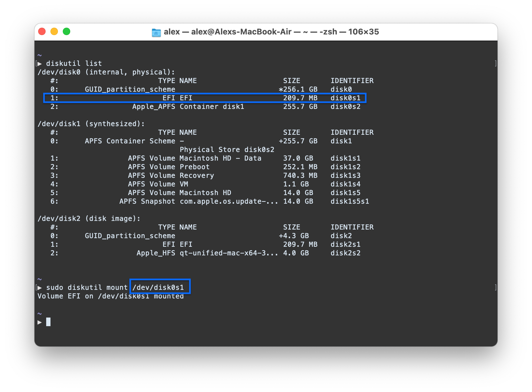
Task: Click '/dev/disk2 (disk image):' header line
Action: [89, 218]
